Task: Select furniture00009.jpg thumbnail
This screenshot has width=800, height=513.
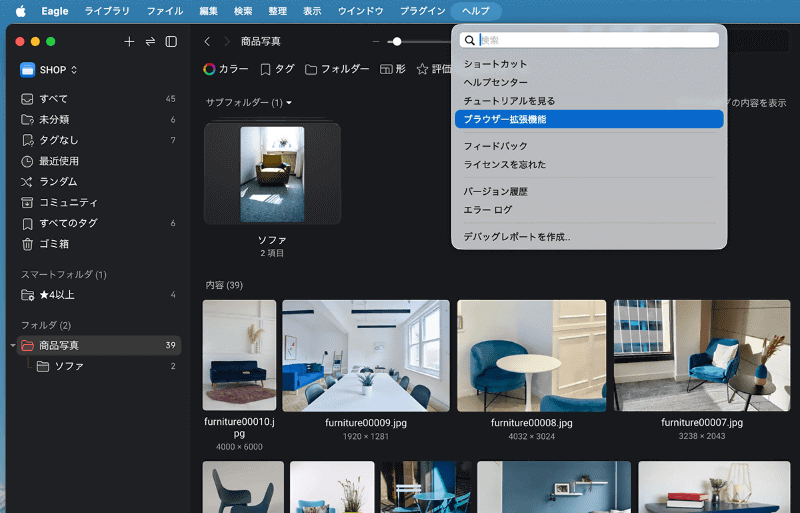Action: [x=366, y=356]
